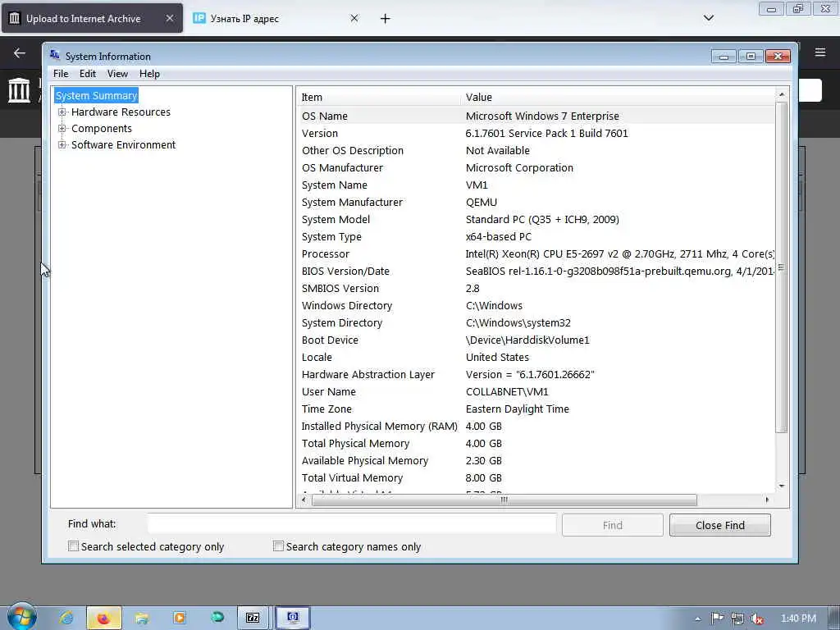
Task: Open the green round taskbar app
Action: (217, 617)
